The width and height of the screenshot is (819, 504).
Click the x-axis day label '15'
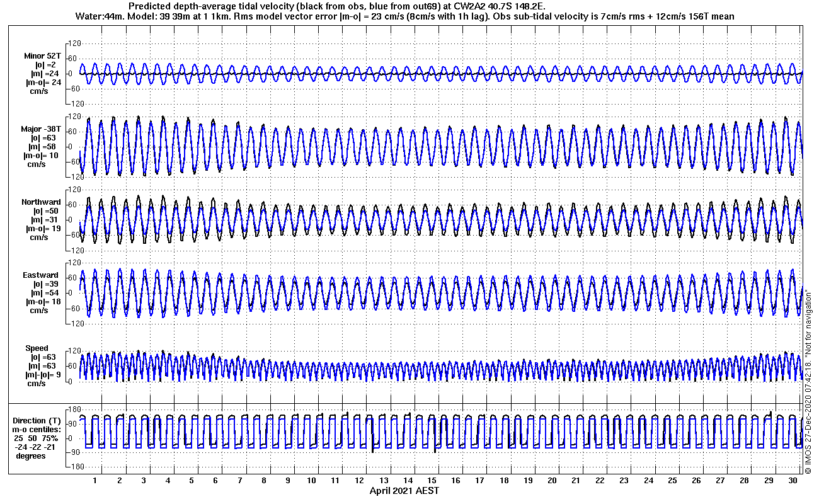[x=432, y=481]
